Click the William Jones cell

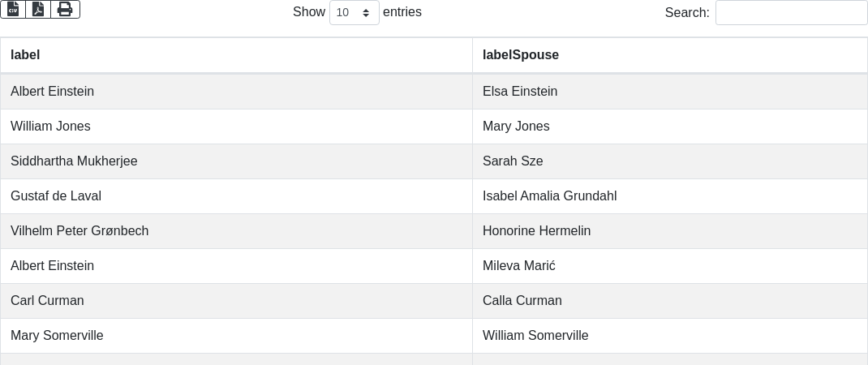[x=50, y=127]
